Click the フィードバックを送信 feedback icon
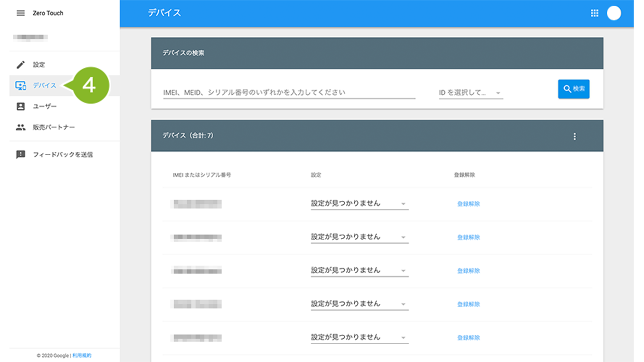 coord(21,155)
